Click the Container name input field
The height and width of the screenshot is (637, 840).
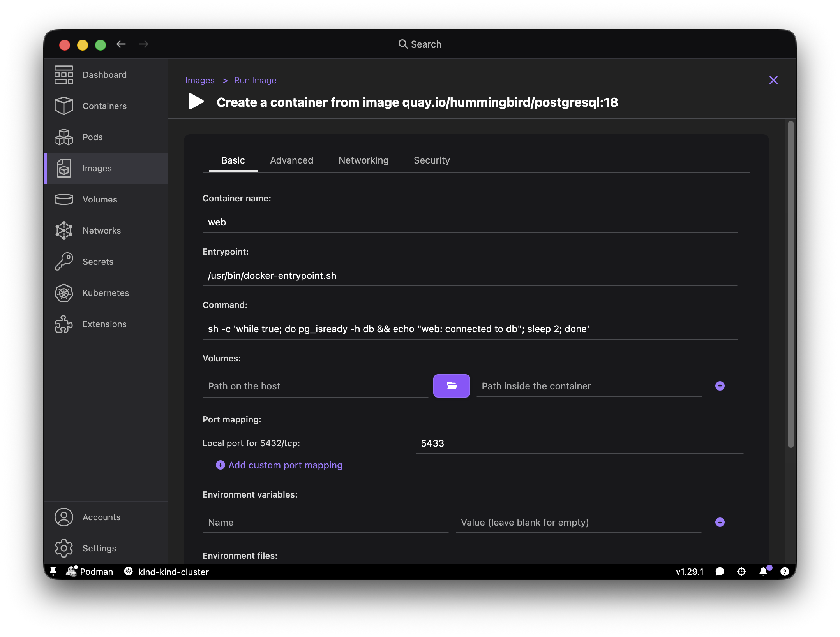pos(470,222)
